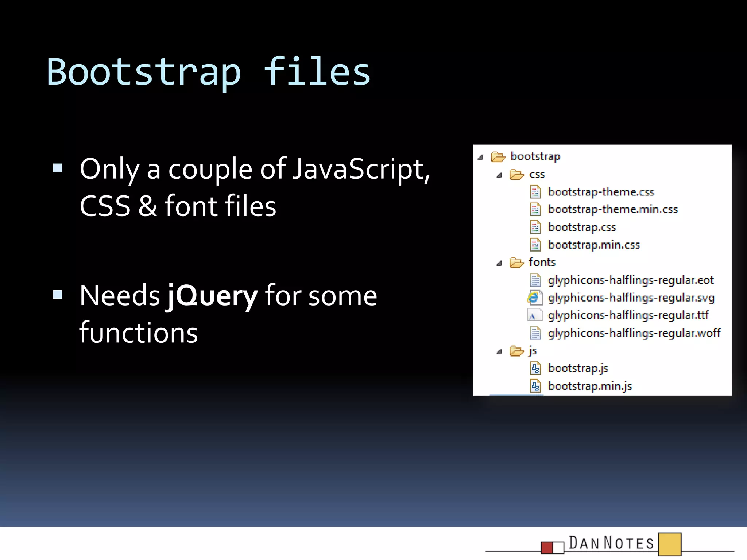The height and width of the screenshot is (560, 747).
Task: Click the glyphicons-halflings-regular.woff file icon
Action: (535, 333)
